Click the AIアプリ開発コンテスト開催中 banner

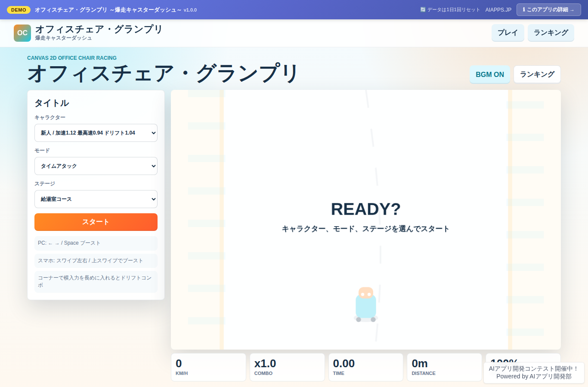coord(534,372)
